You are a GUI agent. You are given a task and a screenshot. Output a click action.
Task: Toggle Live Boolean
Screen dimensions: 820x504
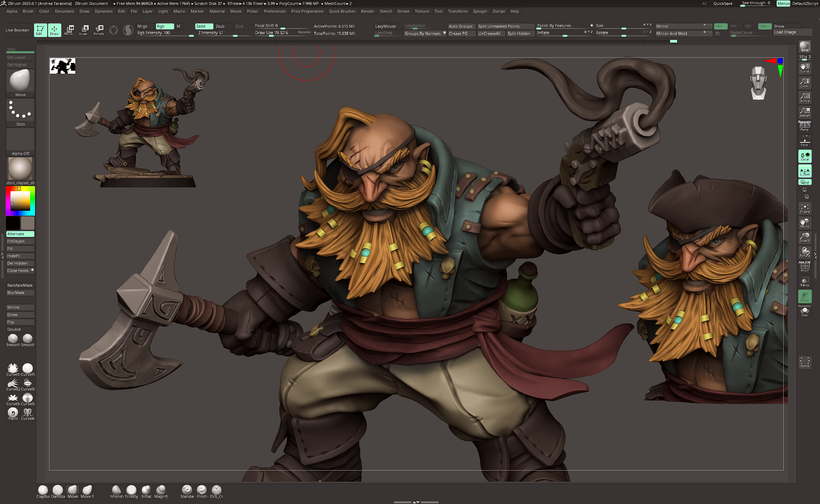click(x=17, y=30)
